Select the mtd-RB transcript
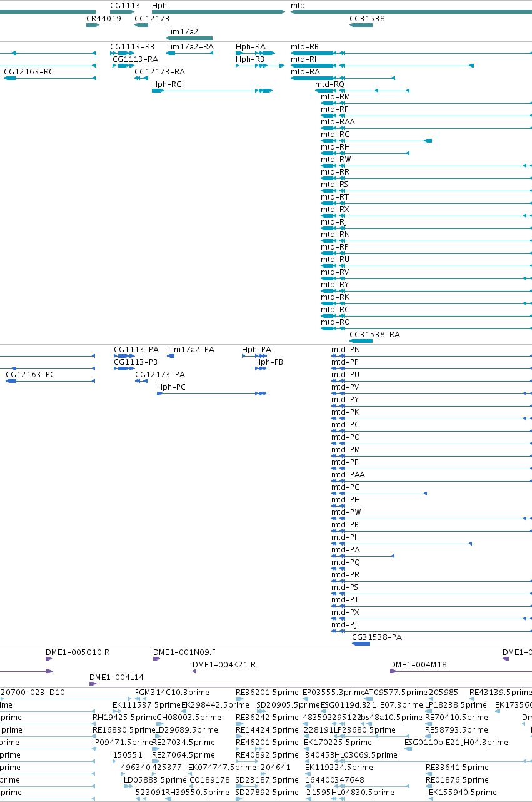The image size is (532, 802). (x=304, y=47)
